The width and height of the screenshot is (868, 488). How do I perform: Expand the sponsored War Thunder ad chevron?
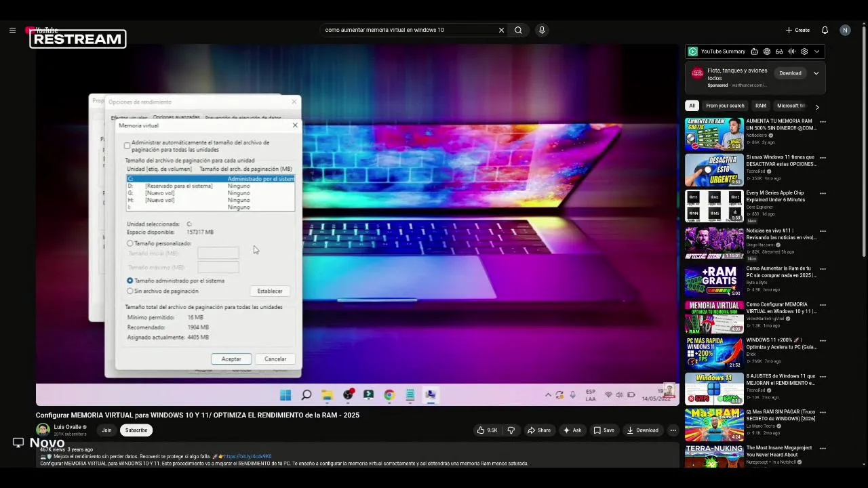click(816, 73)
